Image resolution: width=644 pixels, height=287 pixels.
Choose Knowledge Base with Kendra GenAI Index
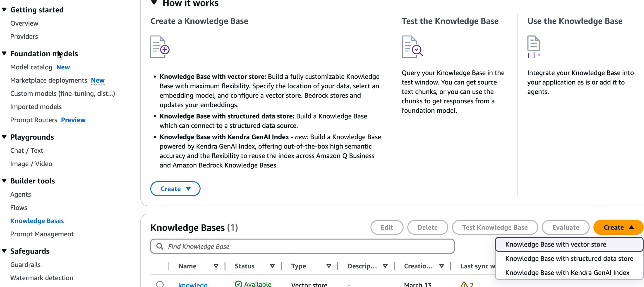567,273
